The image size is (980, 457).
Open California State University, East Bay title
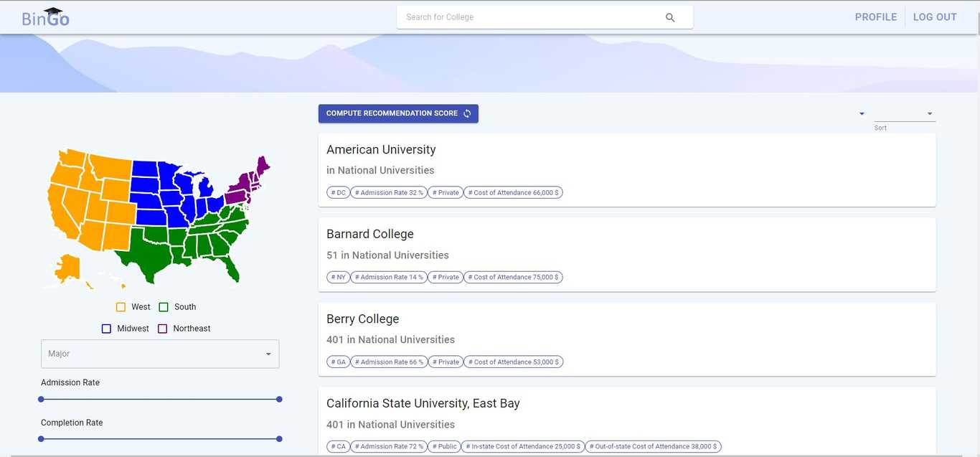point(423,403)
